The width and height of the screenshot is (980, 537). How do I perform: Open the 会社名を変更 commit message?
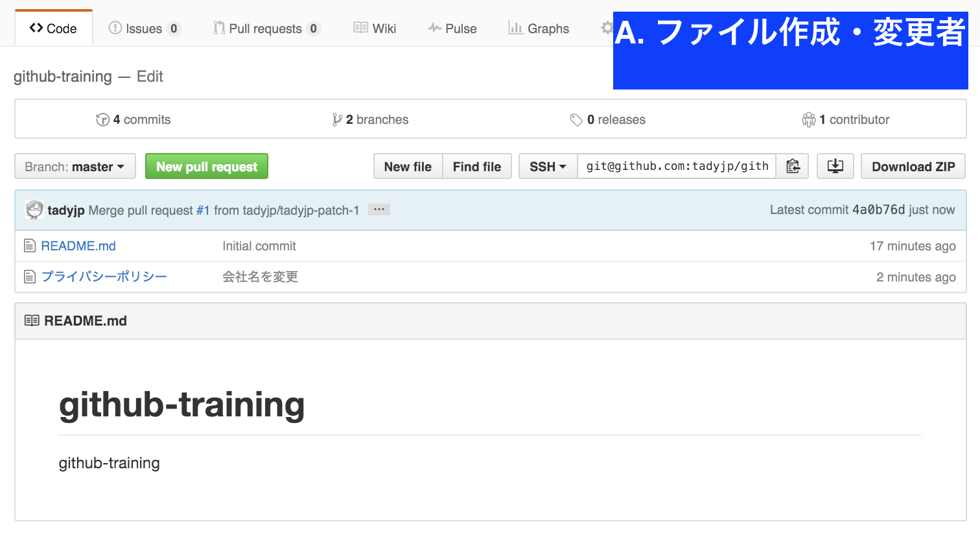pyautogui.click(x=261, y=277)
